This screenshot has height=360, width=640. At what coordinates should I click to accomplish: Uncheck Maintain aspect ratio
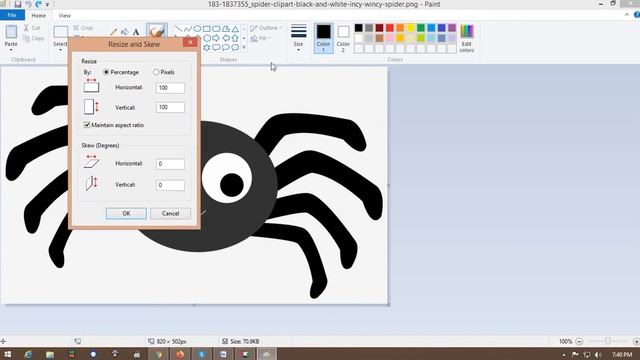[x=87, y=125]
